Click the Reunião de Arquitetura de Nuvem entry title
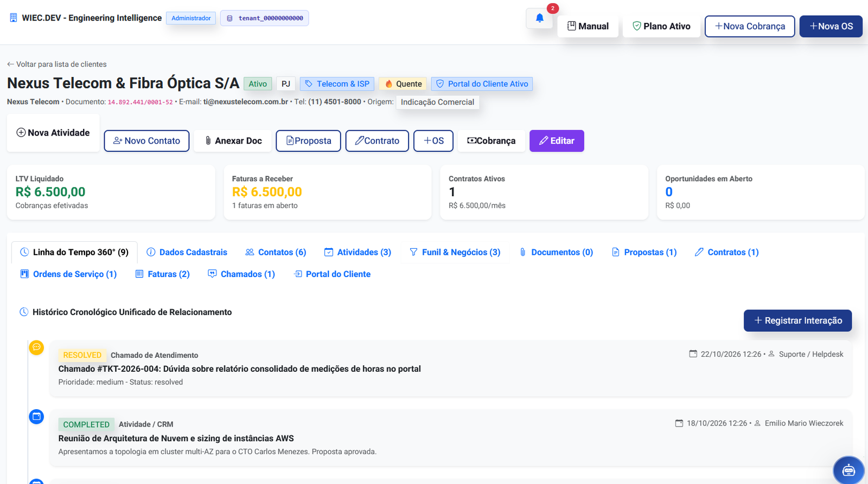The image size is (868, 484). pyautogui.click(x=176, y=438)
